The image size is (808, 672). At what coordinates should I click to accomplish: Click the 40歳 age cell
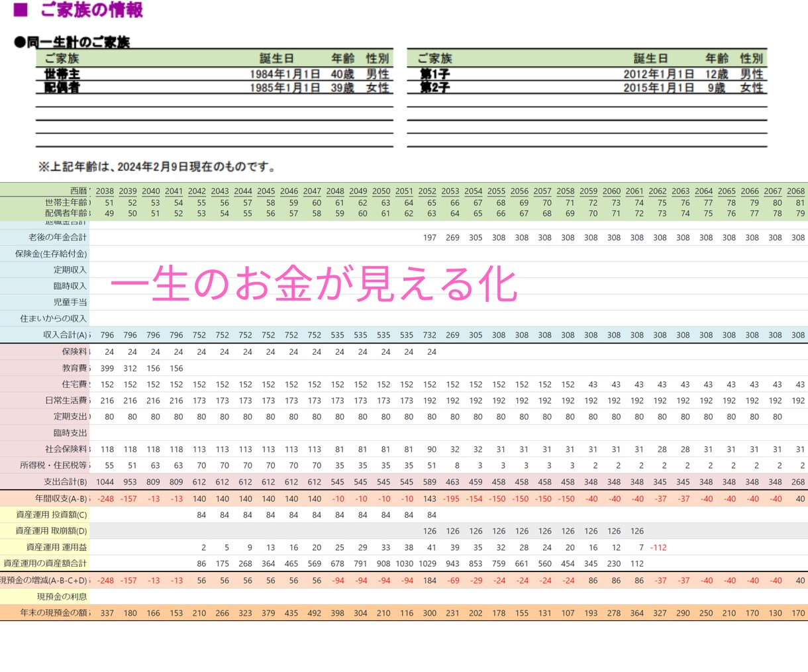342,74
